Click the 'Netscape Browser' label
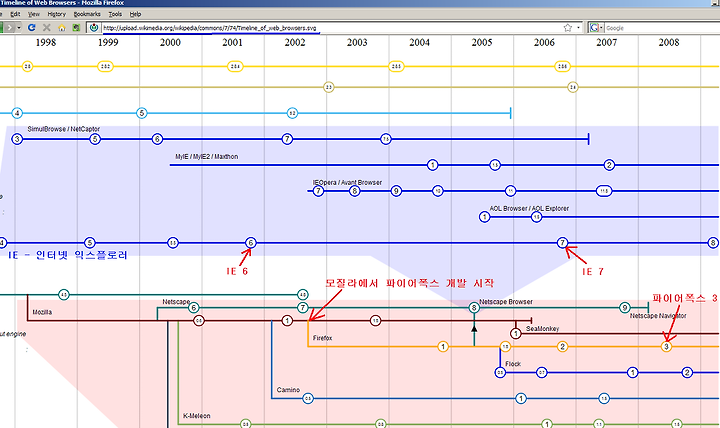 (x=506, y=302)
